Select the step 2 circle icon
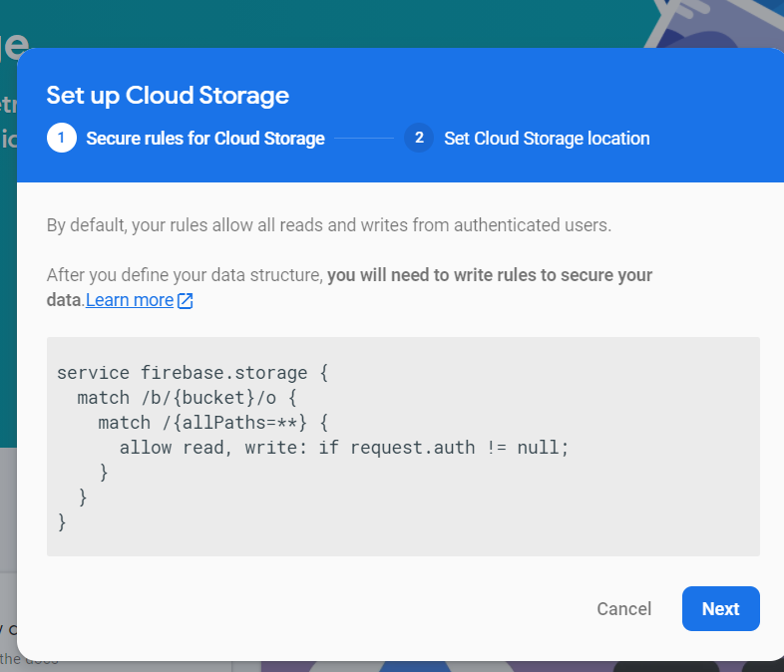Screen dimensions: 784x672 click(x=419, y=139)
